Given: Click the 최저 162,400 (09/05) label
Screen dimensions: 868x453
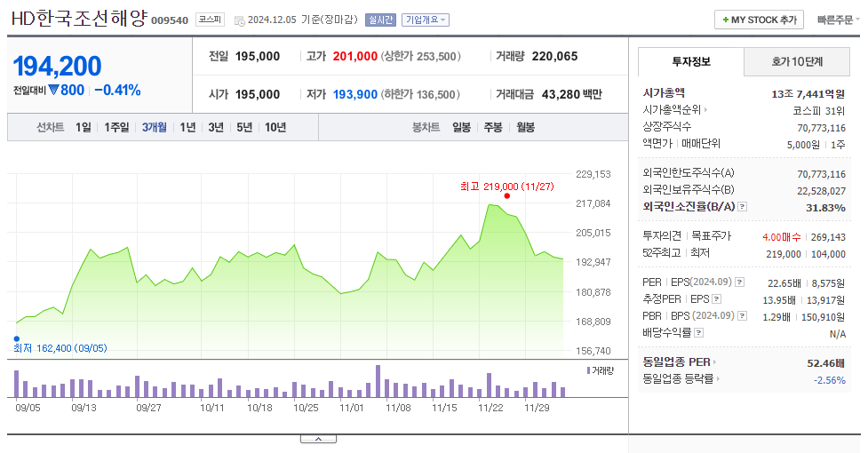Looking at the screenshot, I should 60,348.
